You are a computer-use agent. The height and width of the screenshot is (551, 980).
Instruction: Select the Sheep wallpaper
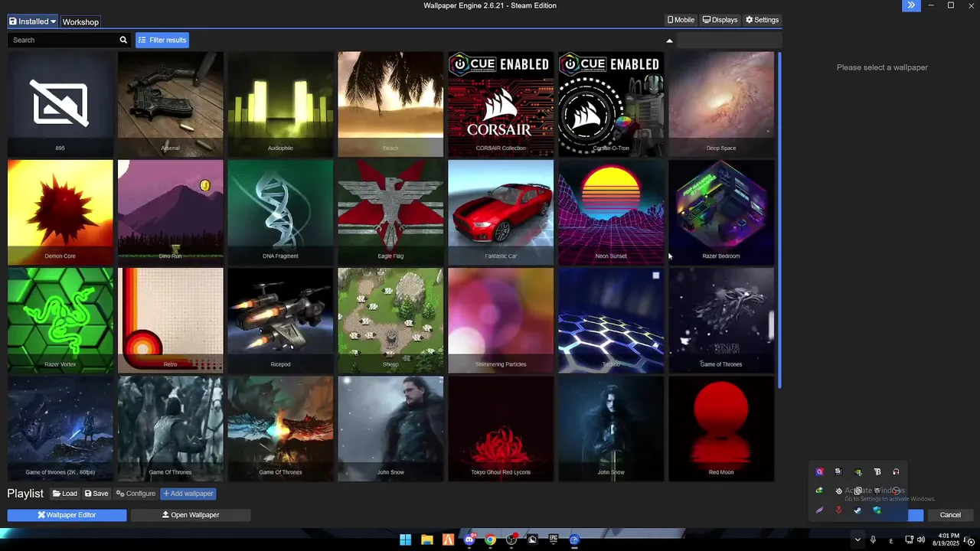[x=390, y=320]
